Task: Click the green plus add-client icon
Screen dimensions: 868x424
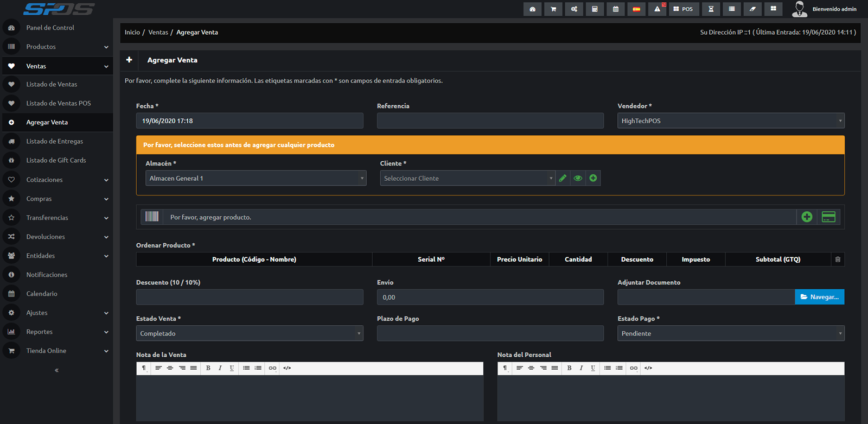Action: (x=593, y=178)
